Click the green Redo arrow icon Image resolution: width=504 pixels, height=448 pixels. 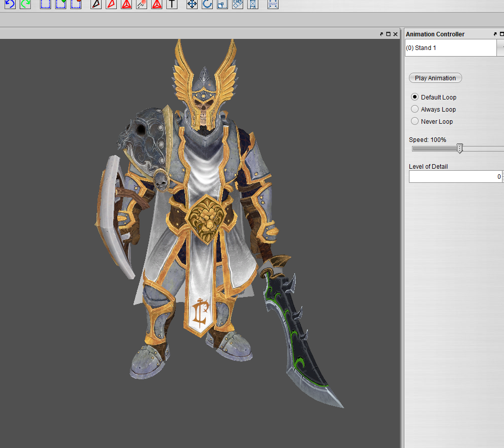[x=25, y=4]
